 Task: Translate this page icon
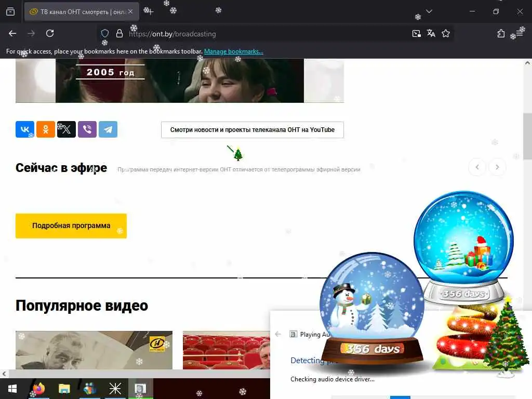[431, 33]
